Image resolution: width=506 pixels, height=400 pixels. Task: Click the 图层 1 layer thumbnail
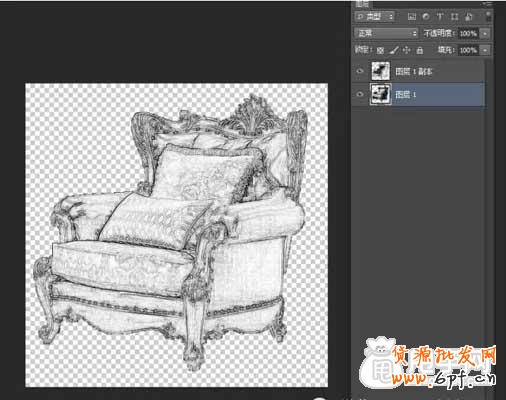(x=380, y=94)
